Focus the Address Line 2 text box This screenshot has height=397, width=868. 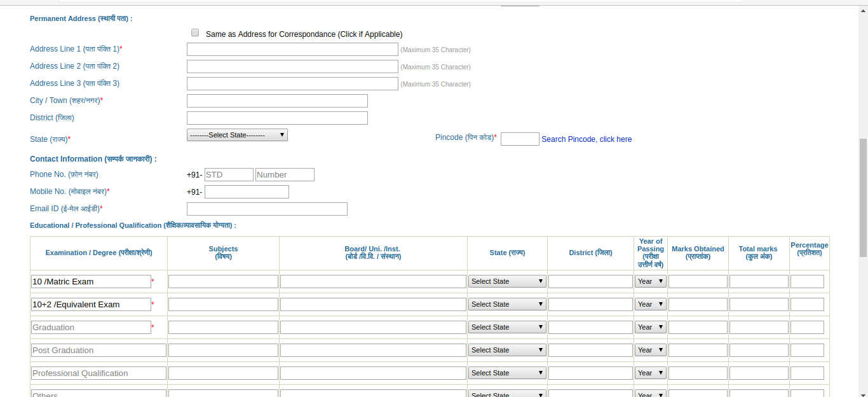click(292, 67)
